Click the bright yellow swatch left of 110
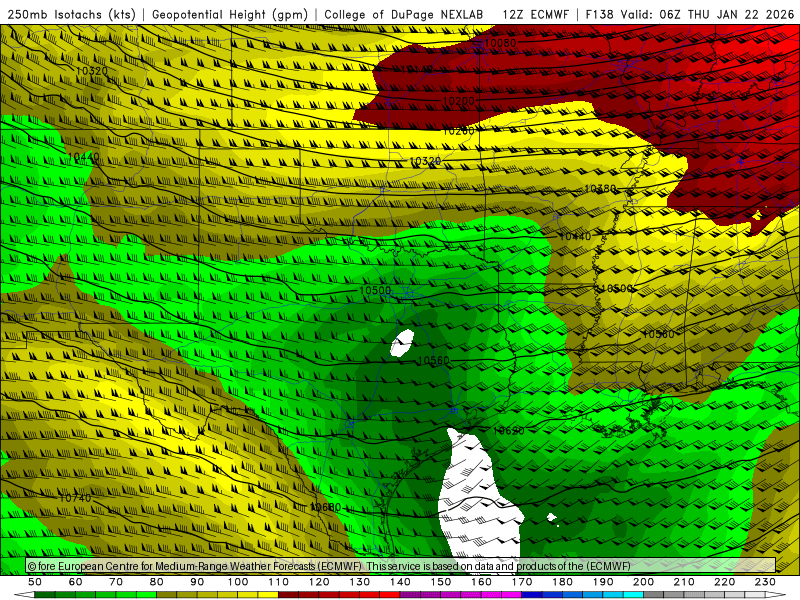The image size is (800, 600). 268,595
